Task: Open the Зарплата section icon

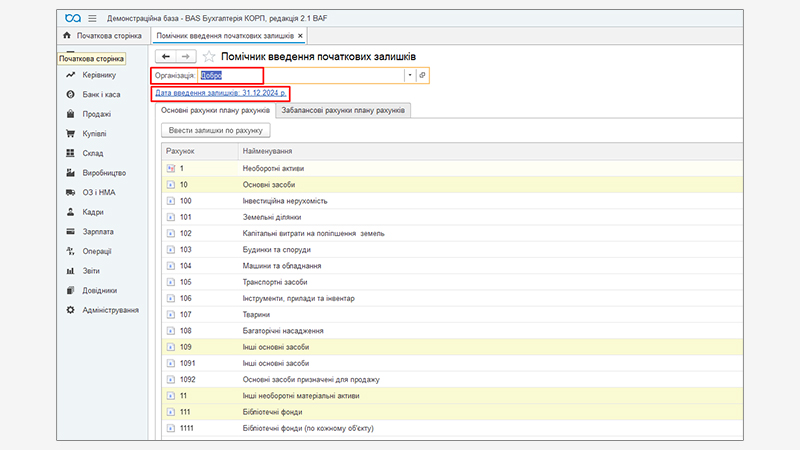Action: (71, 231)
